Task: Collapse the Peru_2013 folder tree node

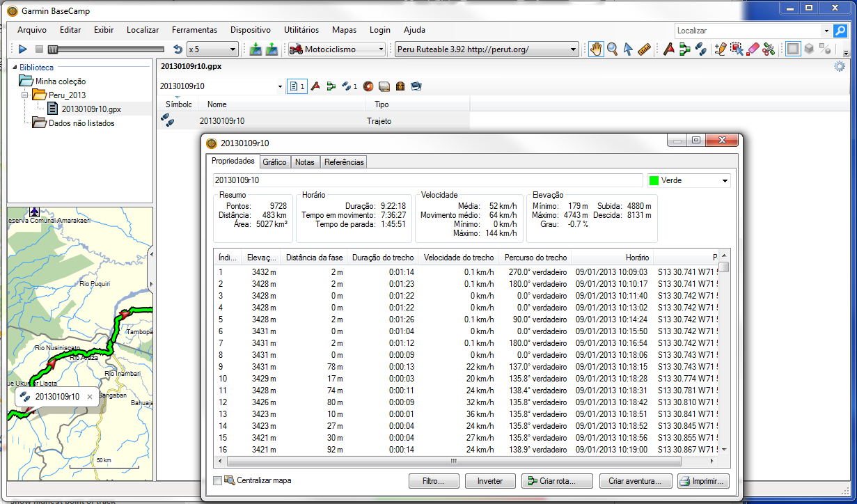Action: [x=24, y=95]
